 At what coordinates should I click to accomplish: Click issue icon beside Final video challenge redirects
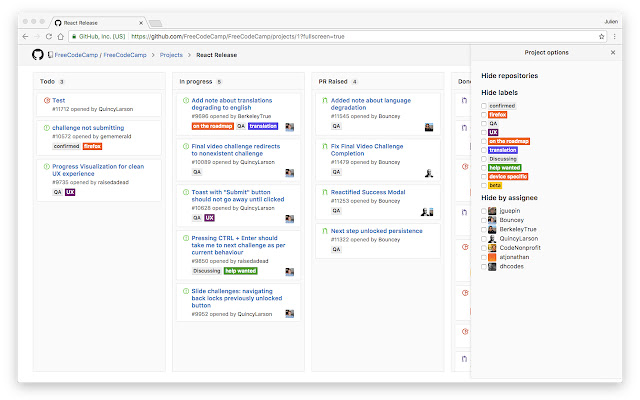186,146
